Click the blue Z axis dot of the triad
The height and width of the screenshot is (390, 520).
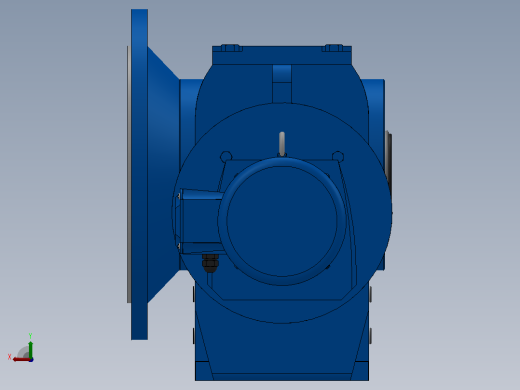click(31, 360)
